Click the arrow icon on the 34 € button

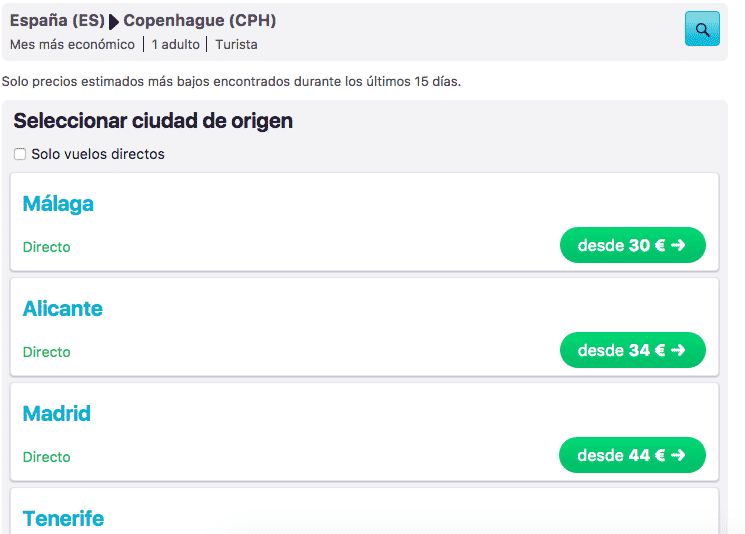pyautogui.click(x=678, y=350)
